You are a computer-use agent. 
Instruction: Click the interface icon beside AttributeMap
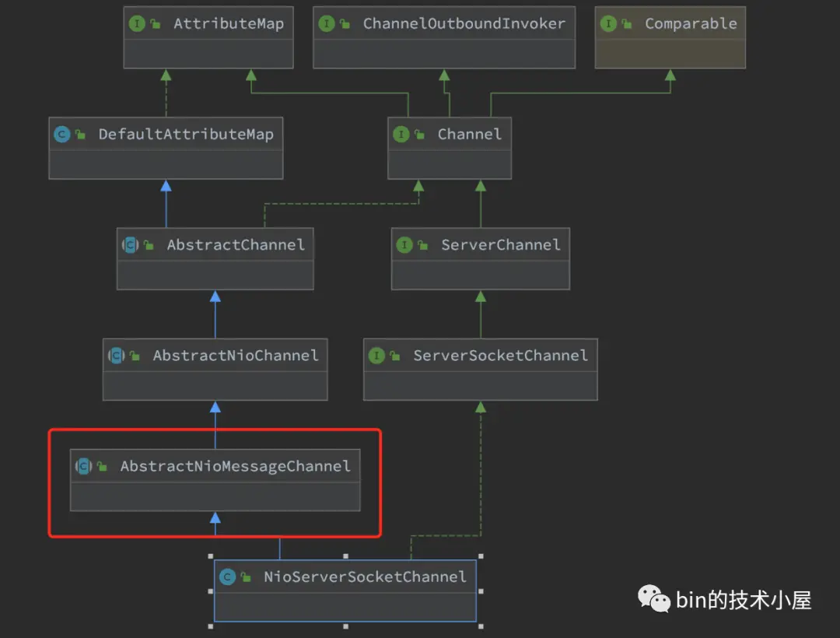point(137,23)
